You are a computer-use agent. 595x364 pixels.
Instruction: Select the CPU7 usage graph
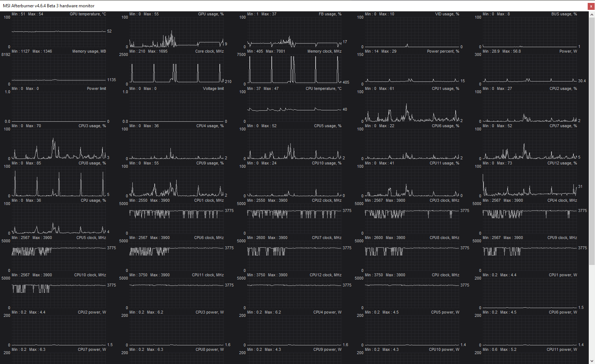pos(530,144)
